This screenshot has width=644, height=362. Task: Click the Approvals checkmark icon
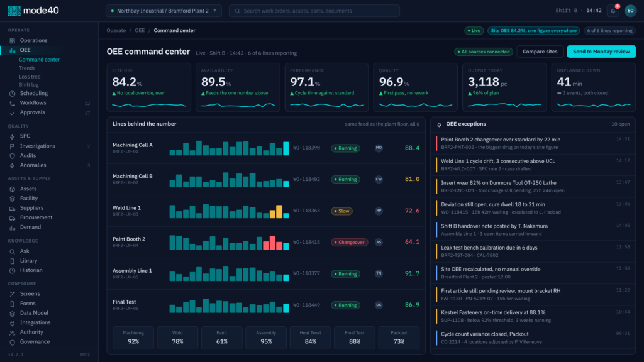click(x=13, y=113)
